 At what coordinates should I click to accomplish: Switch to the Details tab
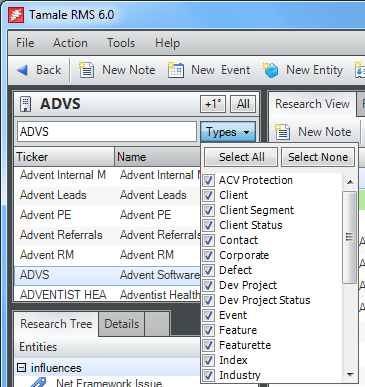[x=122, y=324]
